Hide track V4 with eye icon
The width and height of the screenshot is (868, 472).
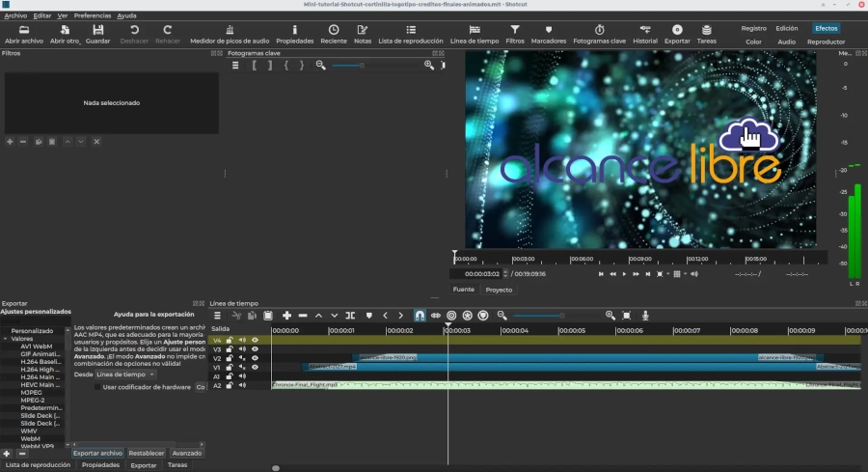256,340
